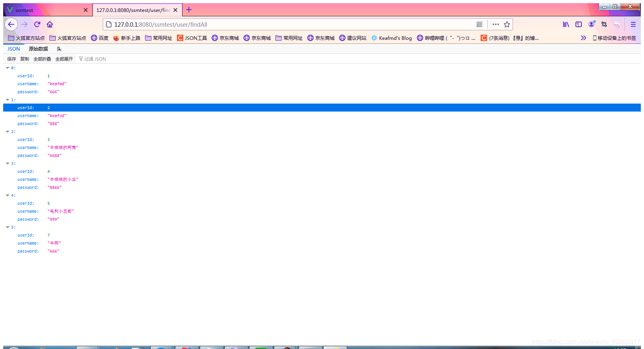
Task: Collapse JSON node 3
Action: click(x=8, y=163)
